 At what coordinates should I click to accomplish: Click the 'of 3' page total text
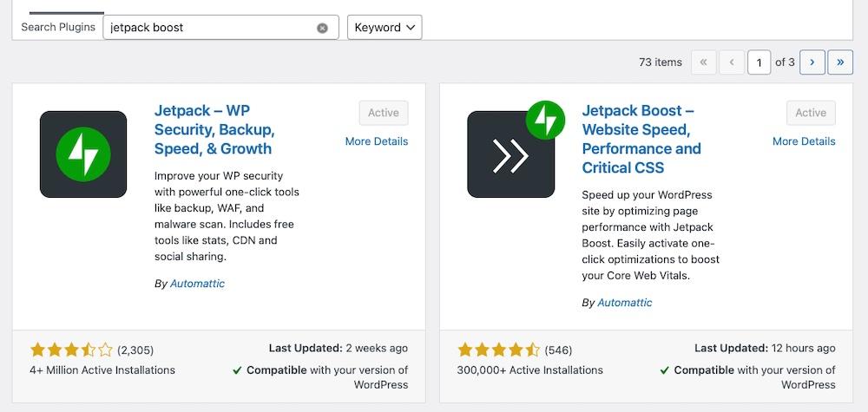point(785,62)
